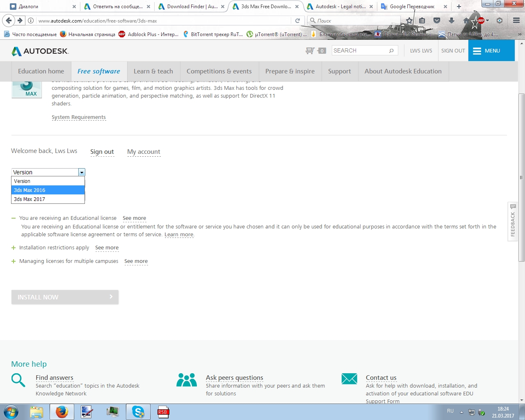Expand Installation restrictions apply section

pos(14,248)
